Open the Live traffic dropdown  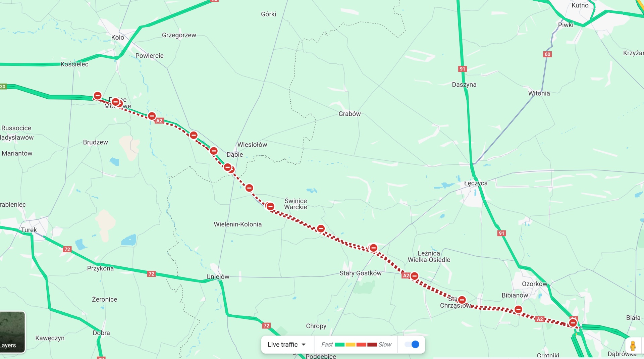coord(287,345)
